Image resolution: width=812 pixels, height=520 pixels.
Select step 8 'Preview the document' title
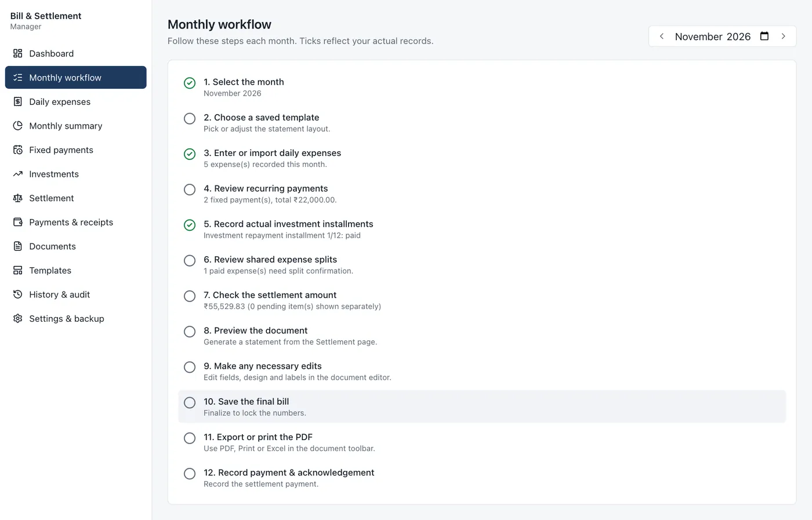pyautogui.click(x=256, y=330)
